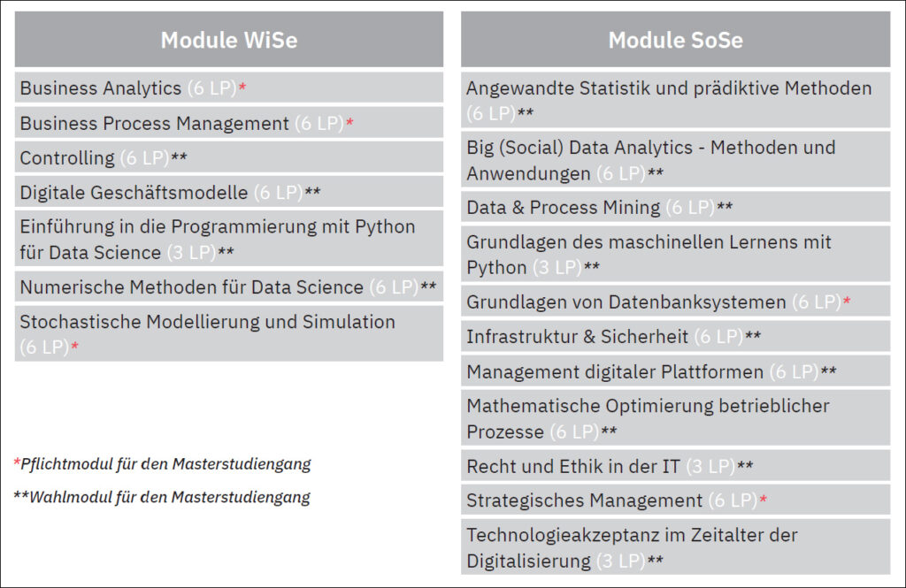Click the Module WiSe header
This screenshot has height=588, width=906.
[x=229, y=39]
